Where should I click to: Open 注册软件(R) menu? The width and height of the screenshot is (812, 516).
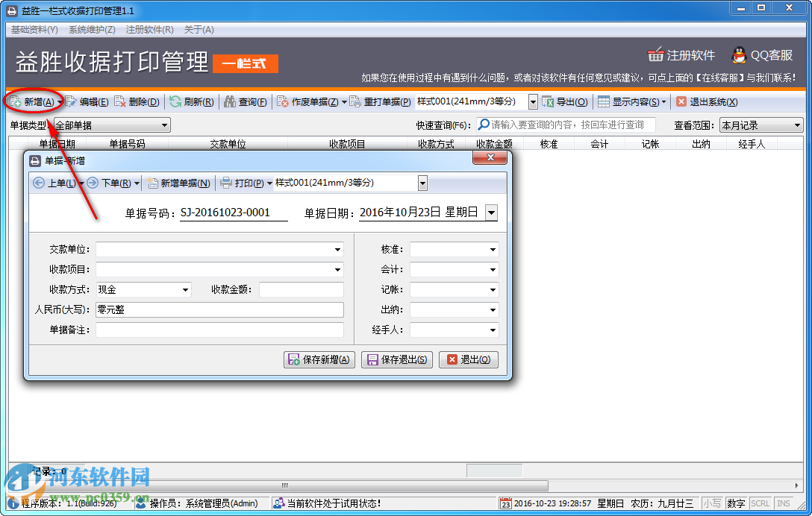150,30
